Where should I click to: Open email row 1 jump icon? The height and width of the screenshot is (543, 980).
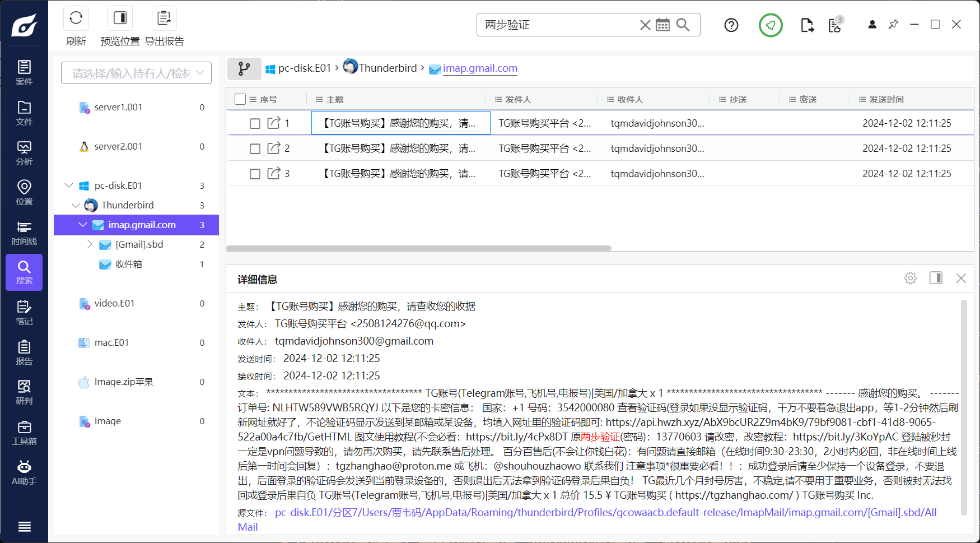tap(274, 123)
